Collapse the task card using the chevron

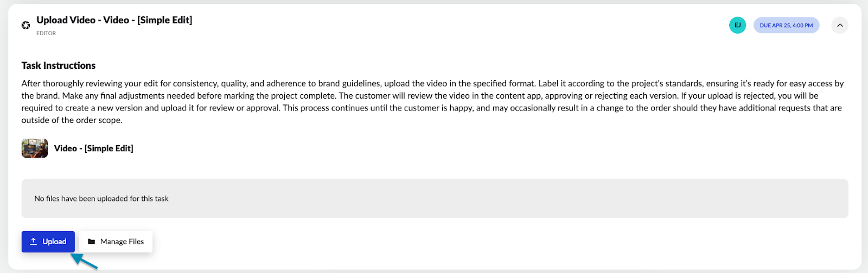click(839, 25)
